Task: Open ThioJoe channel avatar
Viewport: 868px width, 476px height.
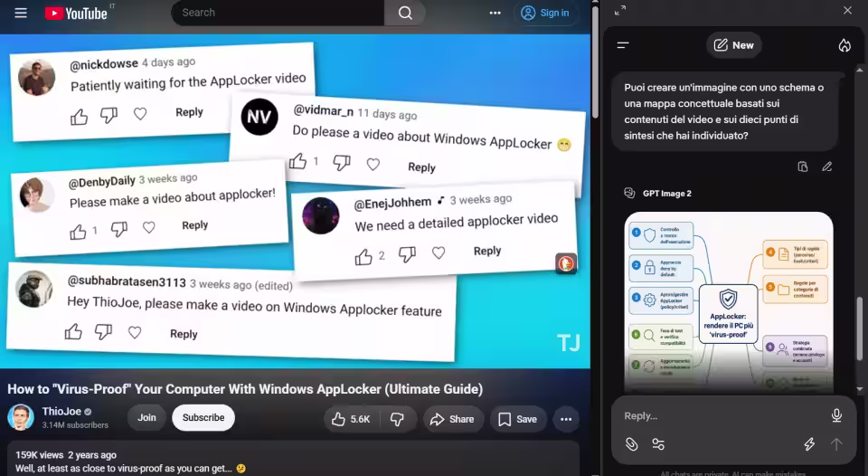Action: pos(21,417)
